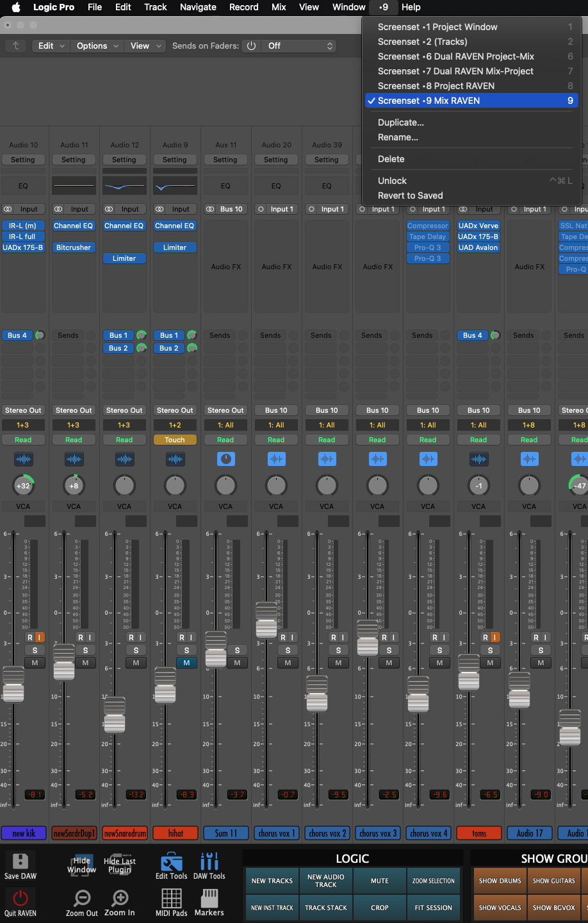Click the Audio 17 track icon
This screenshot has width=588, height=923.
pos(529,459)
